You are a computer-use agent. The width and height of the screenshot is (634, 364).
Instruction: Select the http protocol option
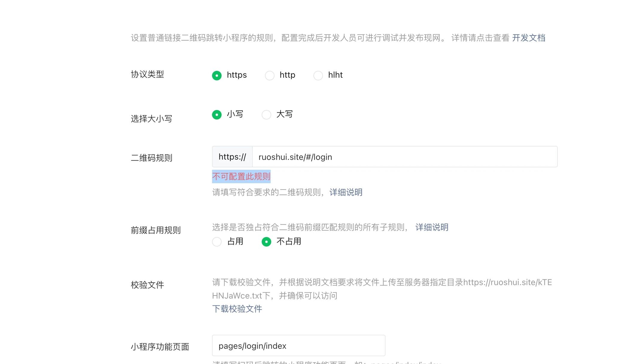click(270, 75)
